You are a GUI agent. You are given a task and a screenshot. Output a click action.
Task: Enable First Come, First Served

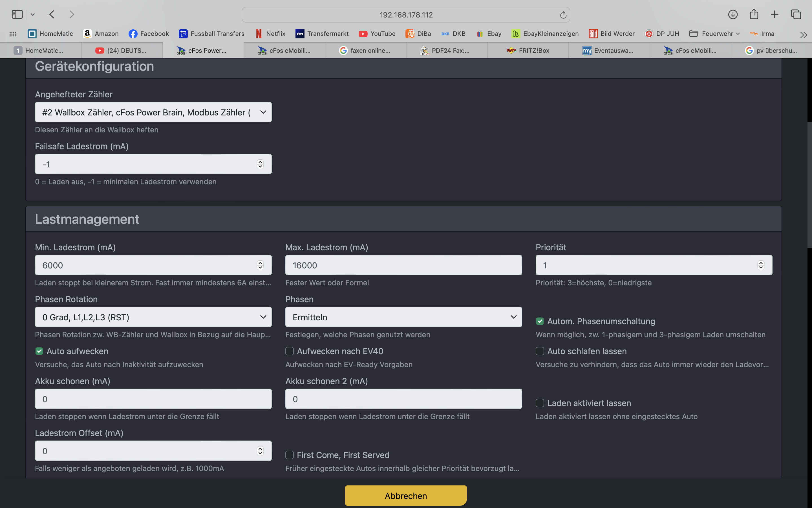(290, 455)
